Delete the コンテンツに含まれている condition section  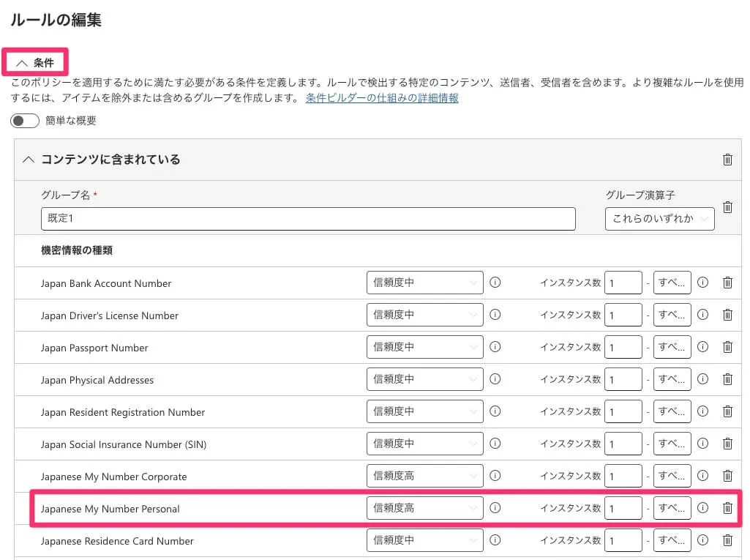(727, 160)
